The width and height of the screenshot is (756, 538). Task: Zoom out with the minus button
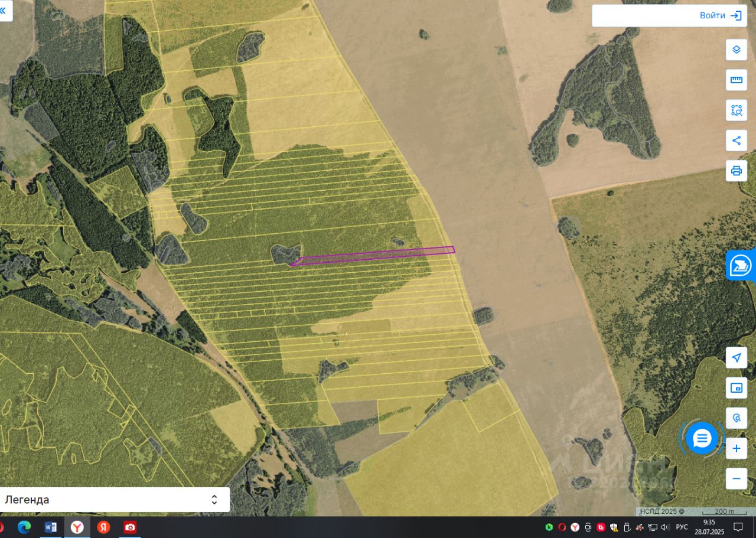pos(736,478)
